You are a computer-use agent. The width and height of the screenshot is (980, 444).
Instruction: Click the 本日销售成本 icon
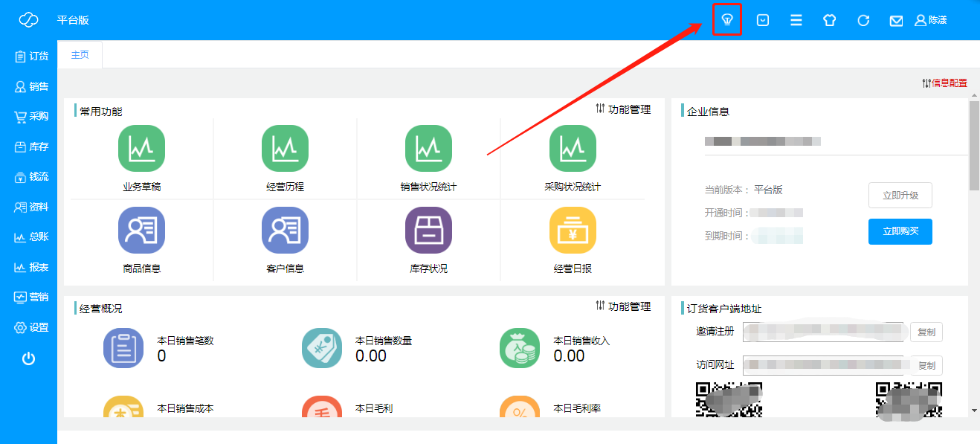pos(123,407)
